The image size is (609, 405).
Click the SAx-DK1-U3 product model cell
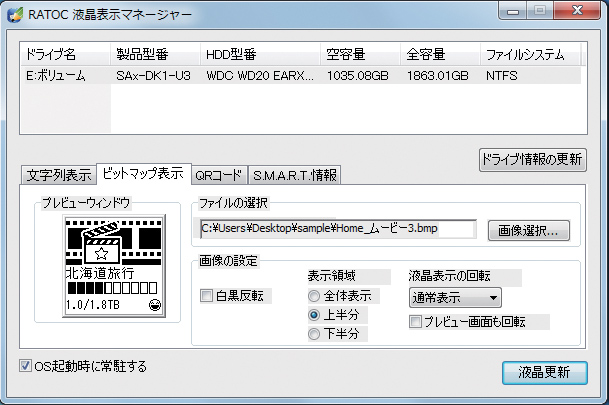click(x=153, y=75)
